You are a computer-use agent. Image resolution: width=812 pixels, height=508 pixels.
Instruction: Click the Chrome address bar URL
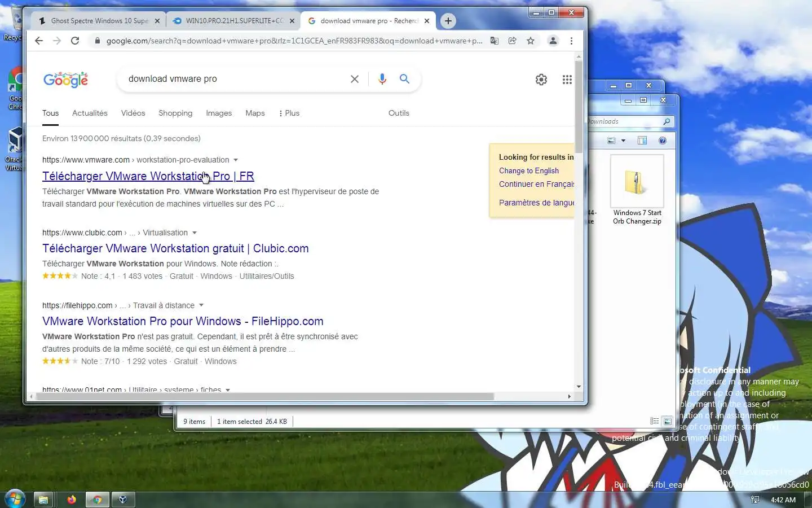tap(294, 41)
